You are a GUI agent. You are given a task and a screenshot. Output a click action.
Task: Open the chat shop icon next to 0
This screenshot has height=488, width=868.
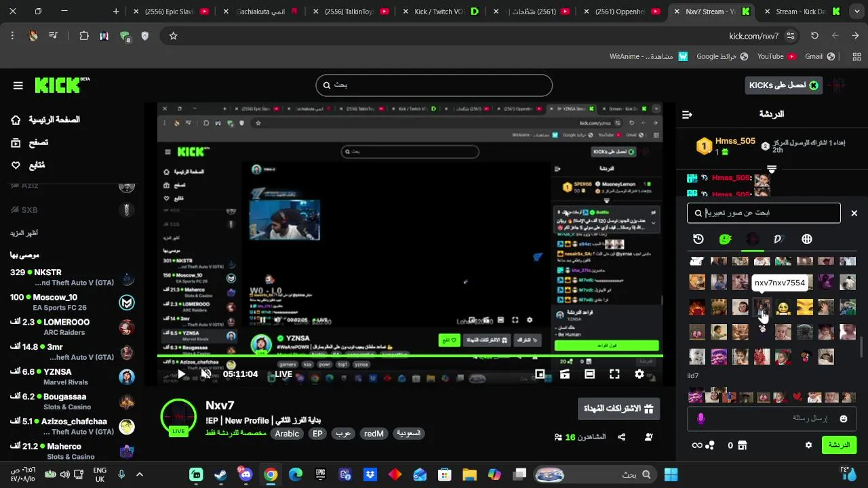(x=743, y=445)
